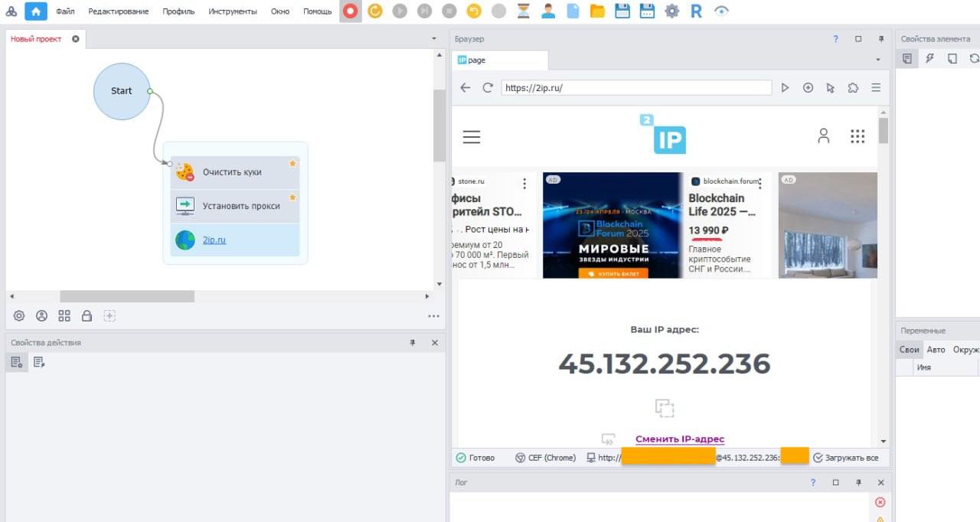The image size is (980, 522).
Task: Select the Очистить куки action
Action: click(x=235, y=172)
